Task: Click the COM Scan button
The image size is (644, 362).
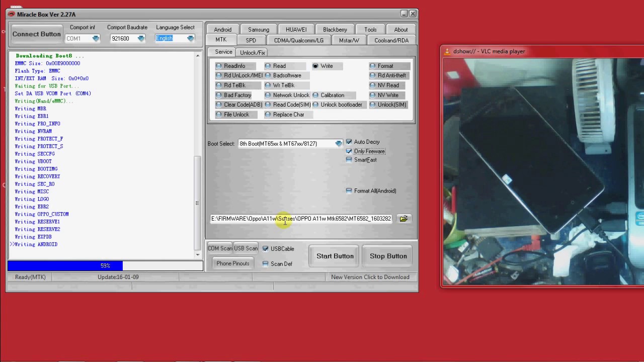Action: pyautogui.click(x=220, y=248)
